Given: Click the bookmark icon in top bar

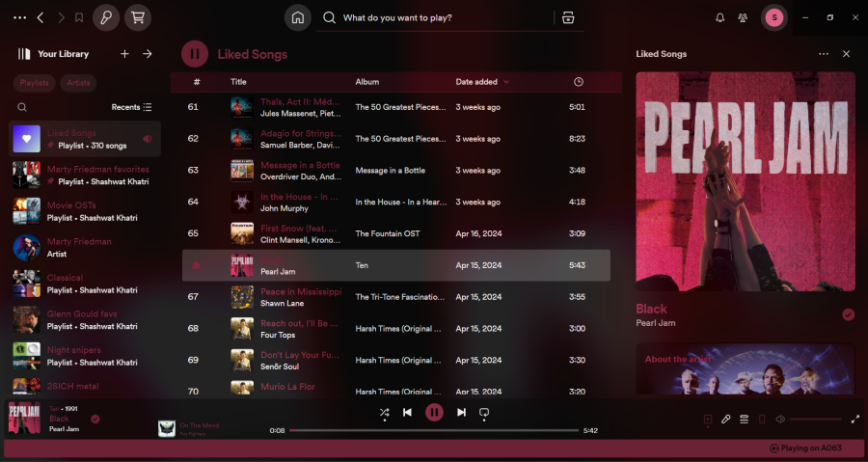Looking at the screenshot, I should tap(79, 17).
